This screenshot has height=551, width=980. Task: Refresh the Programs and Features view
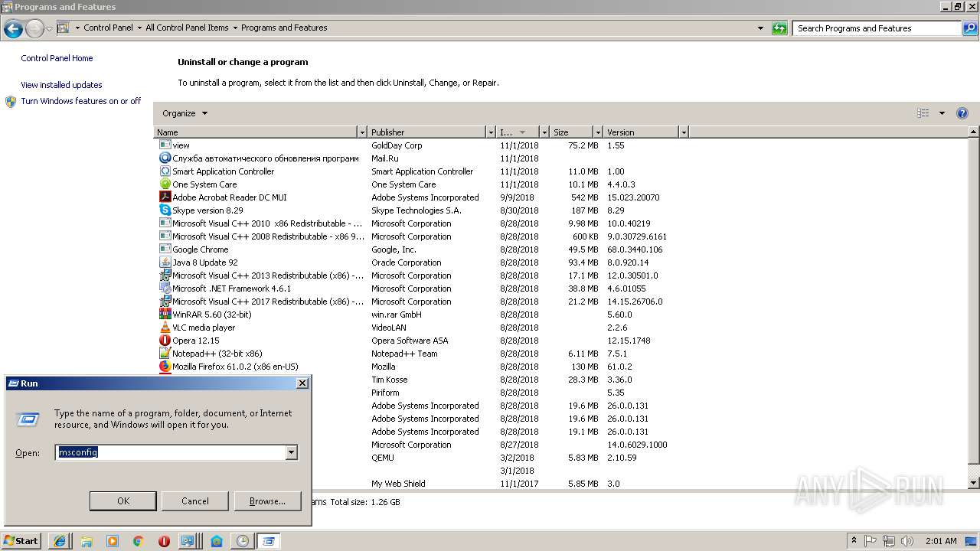[x=779, y=28]
